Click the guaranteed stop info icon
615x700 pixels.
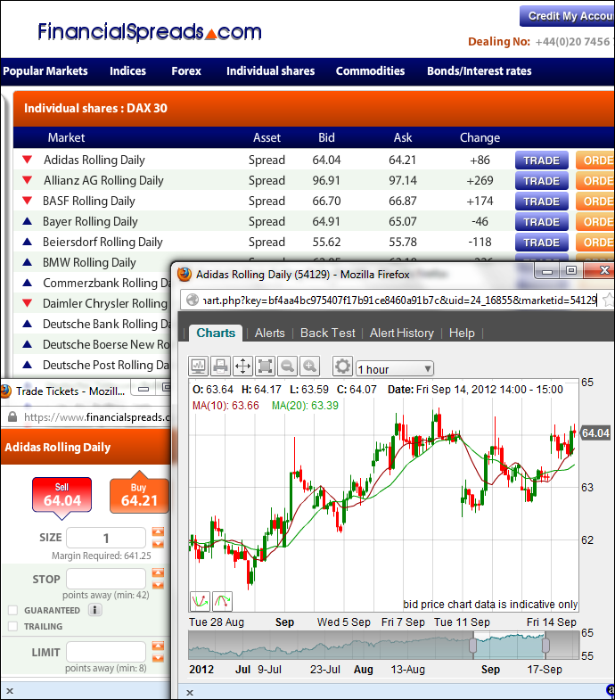[x=94, y=610]
